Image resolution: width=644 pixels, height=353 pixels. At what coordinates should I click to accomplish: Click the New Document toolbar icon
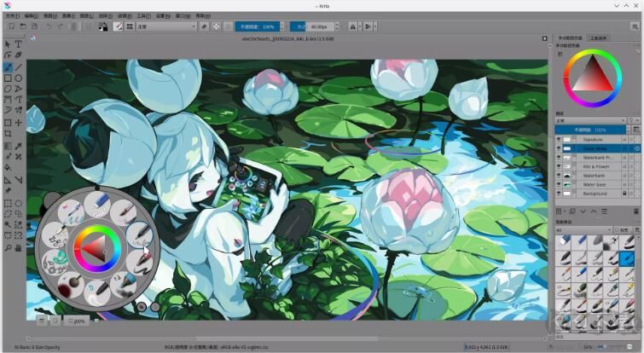click(x=11, y=26)
